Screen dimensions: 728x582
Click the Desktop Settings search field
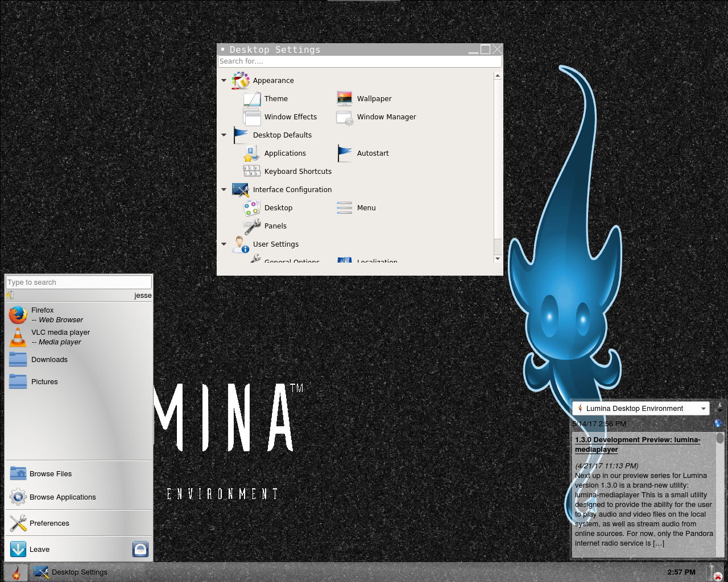click(360, 61)
